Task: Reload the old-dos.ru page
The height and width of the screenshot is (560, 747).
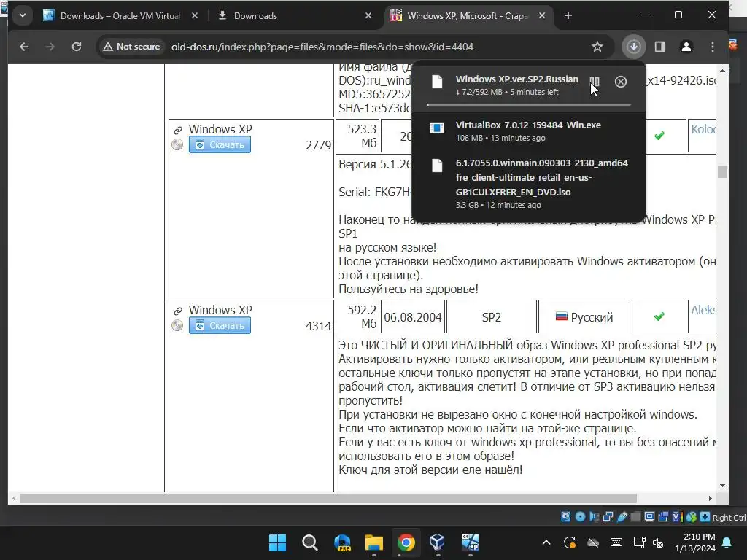Action: [76, 47]
